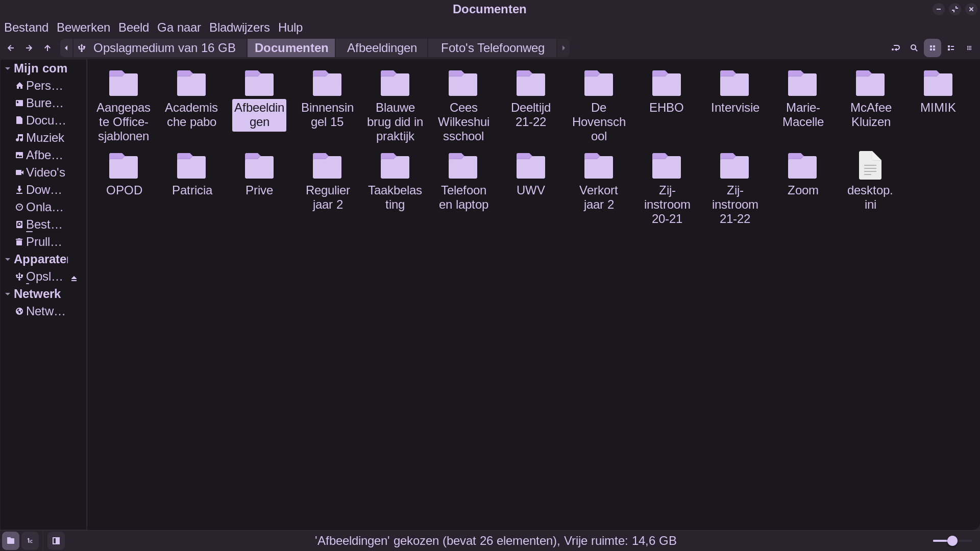Toggle location entry path mode icon

(x=895, y=48)
